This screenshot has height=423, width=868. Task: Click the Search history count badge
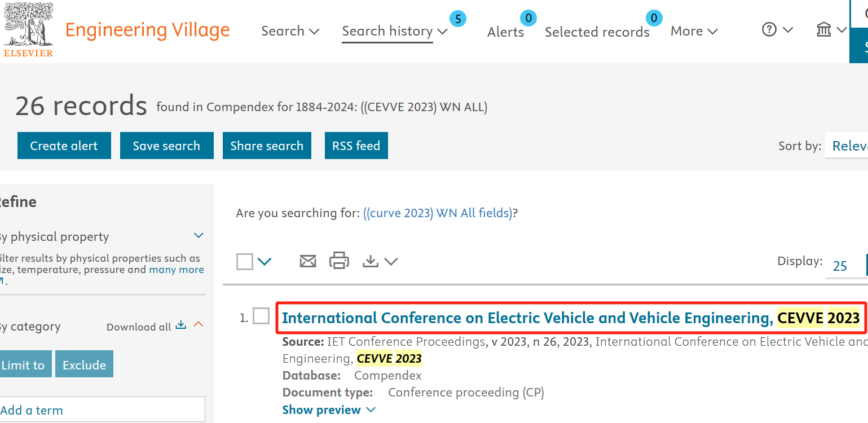tap(458, 19)
